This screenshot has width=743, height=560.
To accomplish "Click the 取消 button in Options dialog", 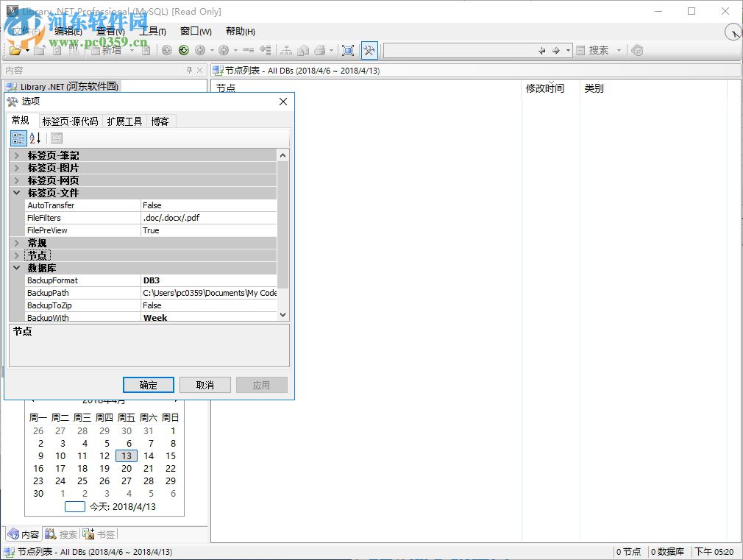I will [x=205, y=384].
